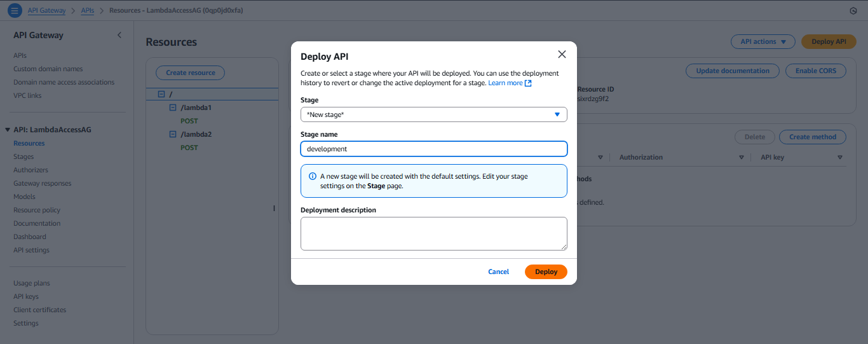Open Documentation in the sidebar

click(x=37, y=223)
